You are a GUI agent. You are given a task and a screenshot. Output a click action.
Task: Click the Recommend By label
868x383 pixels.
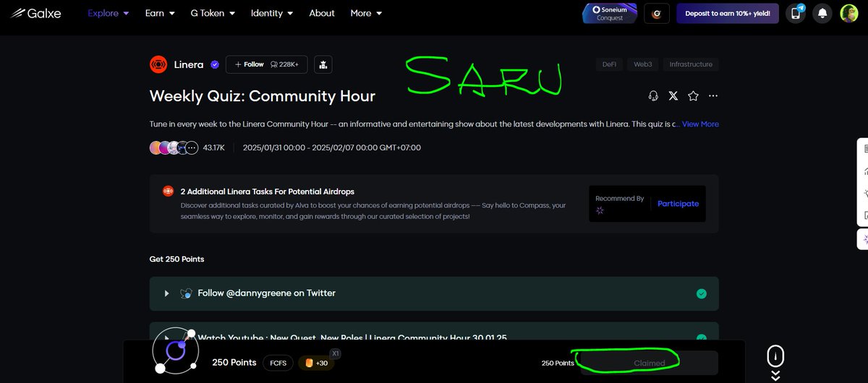click(620, 198)
